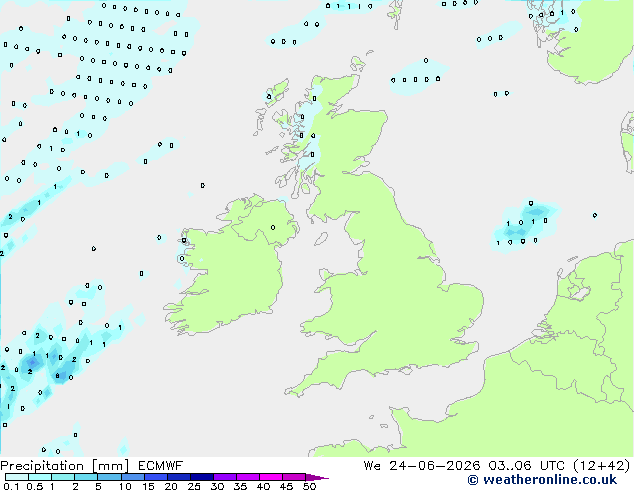Click the 10–15 mm blue legend swatch

click(x=133, y=477)
